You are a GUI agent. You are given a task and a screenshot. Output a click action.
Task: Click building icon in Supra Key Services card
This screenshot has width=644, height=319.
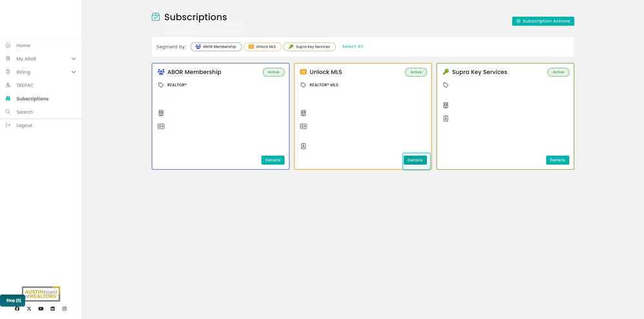point(446,105)
